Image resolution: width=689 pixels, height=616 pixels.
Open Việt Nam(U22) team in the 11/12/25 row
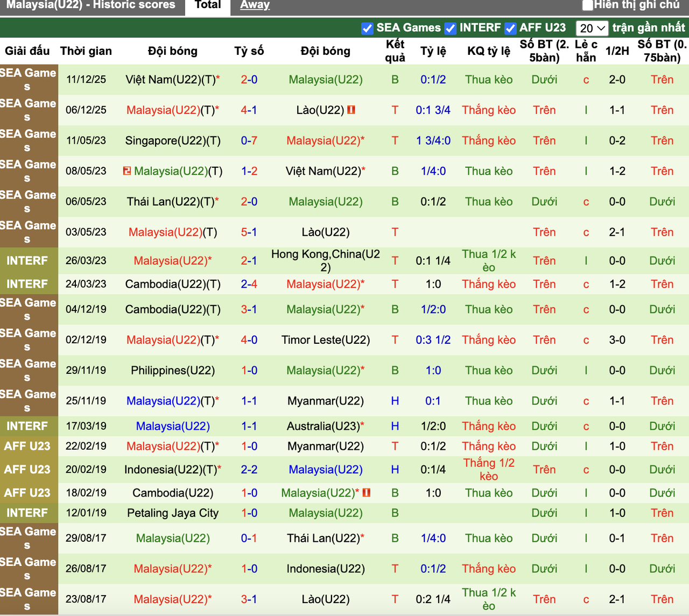tap(173, 80)
